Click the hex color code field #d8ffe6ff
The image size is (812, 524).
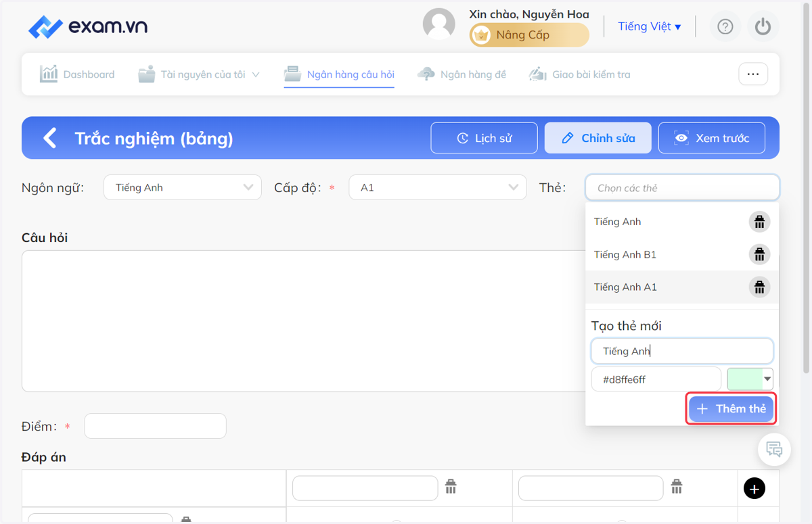(x=656, y=379)
